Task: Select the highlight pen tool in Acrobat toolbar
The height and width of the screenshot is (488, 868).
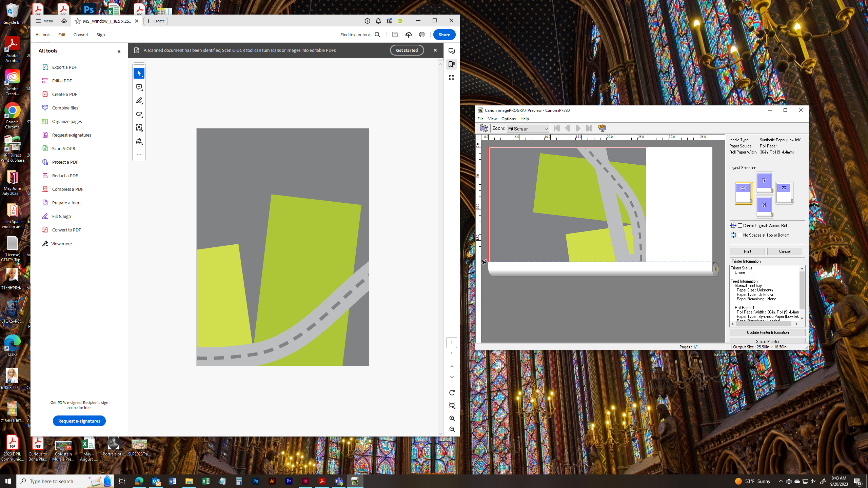Action: (139, 101)
